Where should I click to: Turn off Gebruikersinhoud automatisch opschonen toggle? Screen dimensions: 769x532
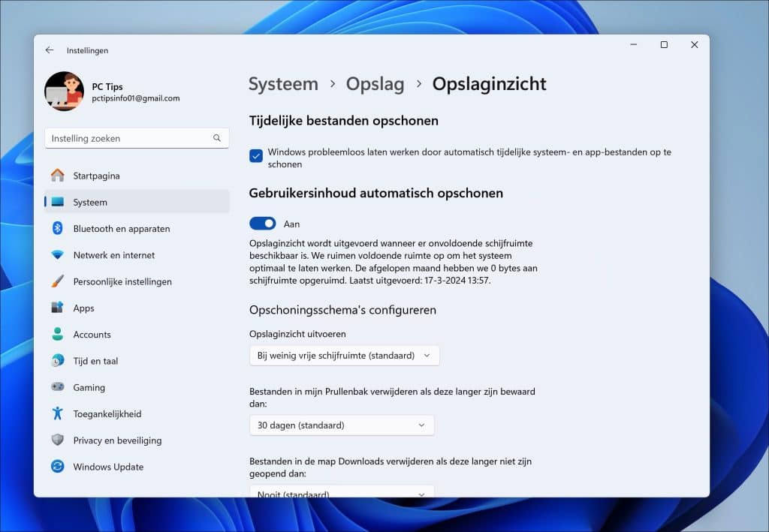[262, 224]
